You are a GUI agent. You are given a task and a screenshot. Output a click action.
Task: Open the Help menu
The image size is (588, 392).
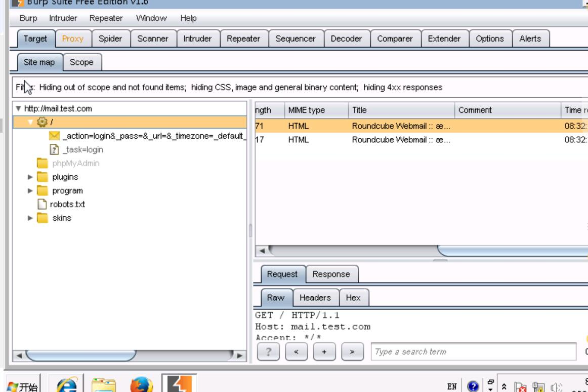click(188, 18)
